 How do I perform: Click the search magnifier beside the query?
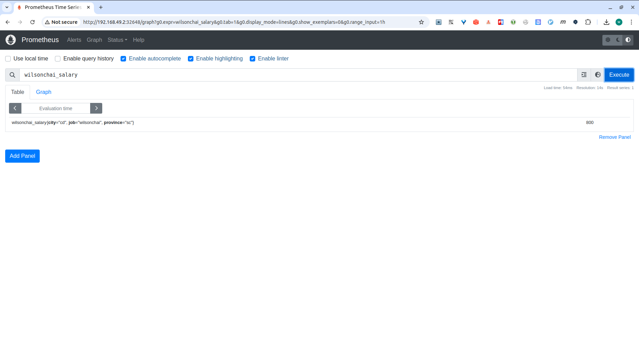point(12,75)
